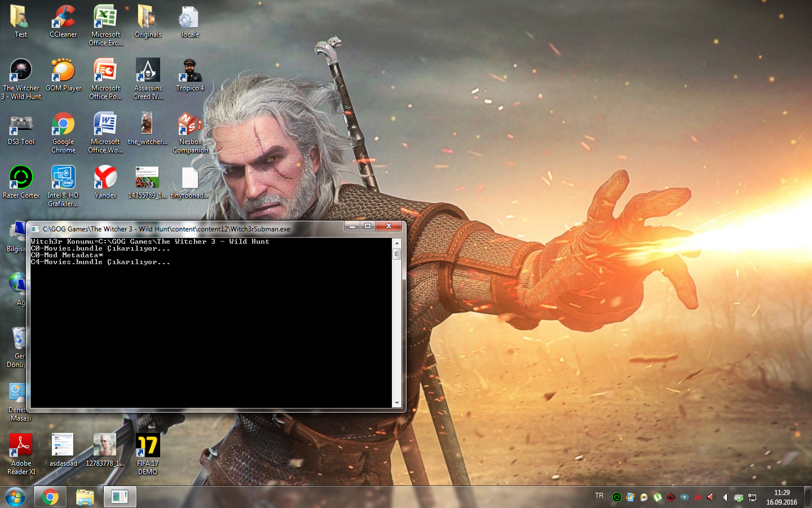The height and width of the screenshot is (508, 812).
Task: Launch The Witcher 3 - Wild Hunt shortcut
Action: click(21, 79)
